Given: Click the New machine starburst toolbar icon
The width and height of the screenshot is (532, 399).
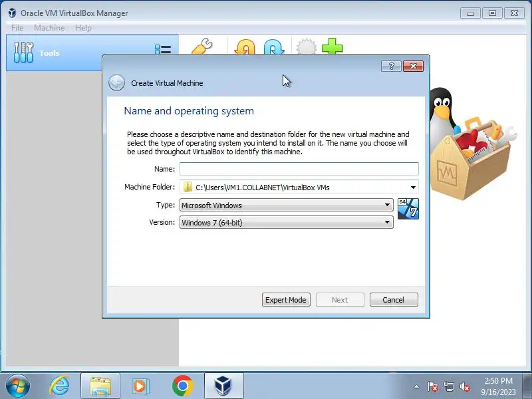Looking at the screenshot, I should (x=307, y=47).
